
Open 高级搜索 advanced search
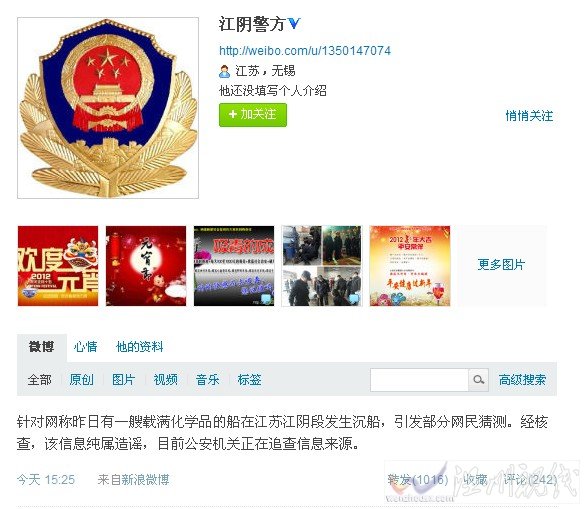[522, 380]
